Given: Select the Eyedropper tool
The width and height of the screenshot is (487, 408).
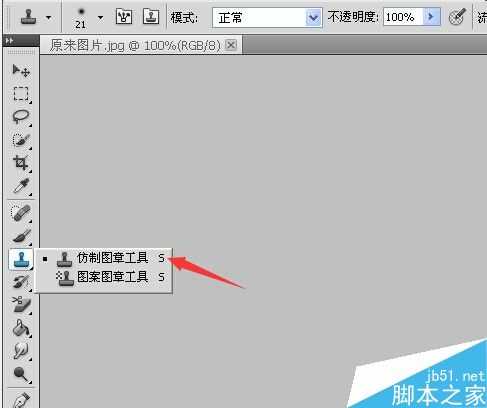Looking at the screenshot, I should (21, 186).
